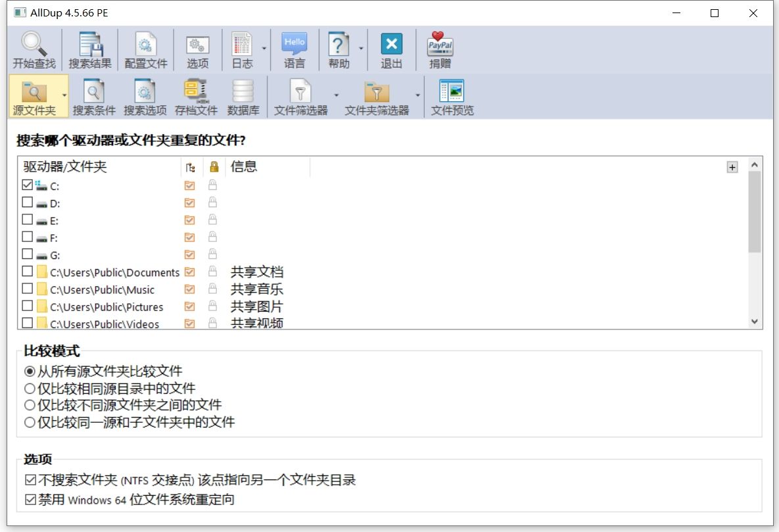Image resolution: width=779 pixels, height=532 pixels.
Task: Click the list scrollbar down arrow
Action: click(x=754, y=321)
